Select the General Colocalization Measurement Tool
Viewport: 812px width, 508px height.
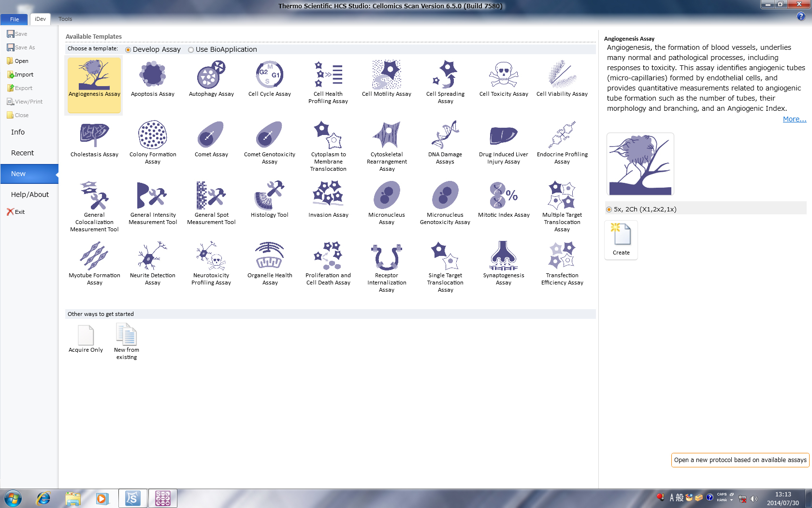(94, 207)
